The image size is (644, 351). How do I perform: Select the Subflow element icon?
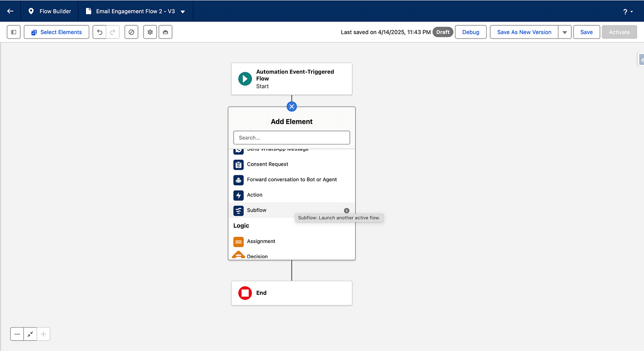point(238,210)
